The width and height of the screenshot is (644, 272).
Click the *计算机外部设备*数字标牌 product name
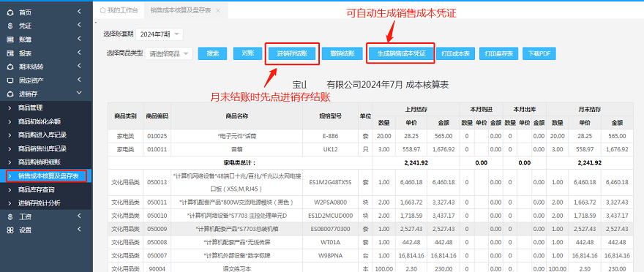(x=236, y=256)
